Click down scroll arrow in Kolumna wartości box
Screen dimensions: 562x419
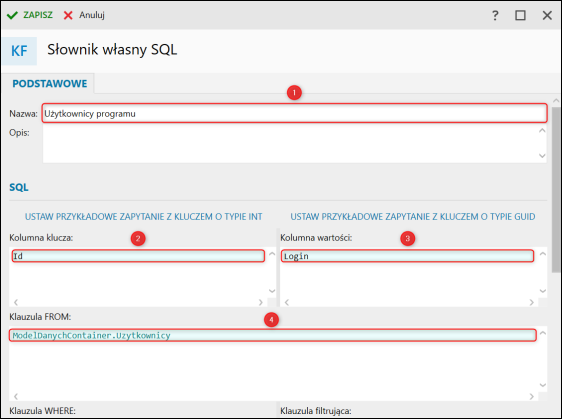coord(543,291)
